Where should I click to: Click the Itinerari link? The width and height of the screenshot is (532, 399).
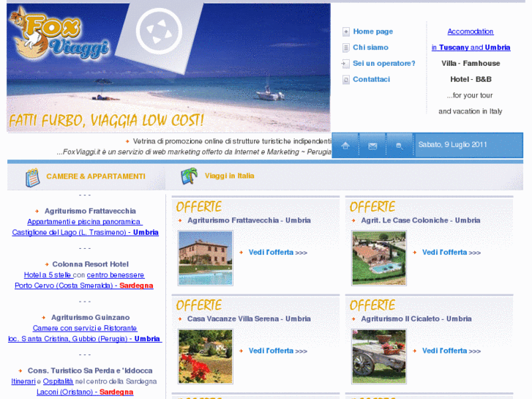(x=23, y=381)
